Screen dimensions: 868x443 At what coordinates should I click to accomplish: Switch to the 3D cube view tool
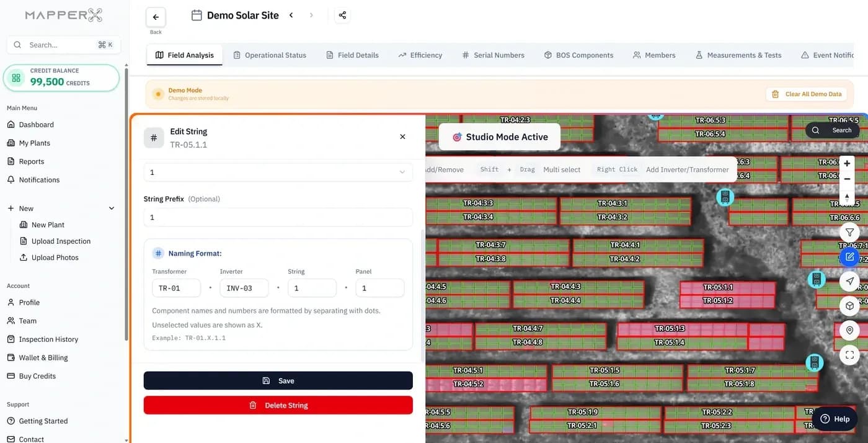click(849, 306)
